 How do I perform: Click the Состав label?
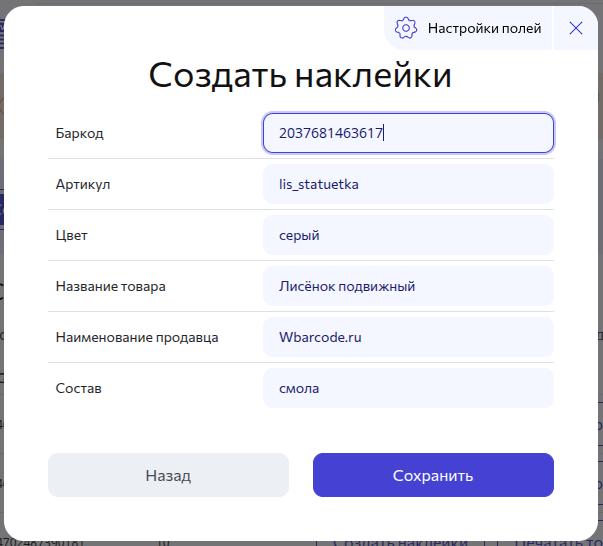coord(78,388)
